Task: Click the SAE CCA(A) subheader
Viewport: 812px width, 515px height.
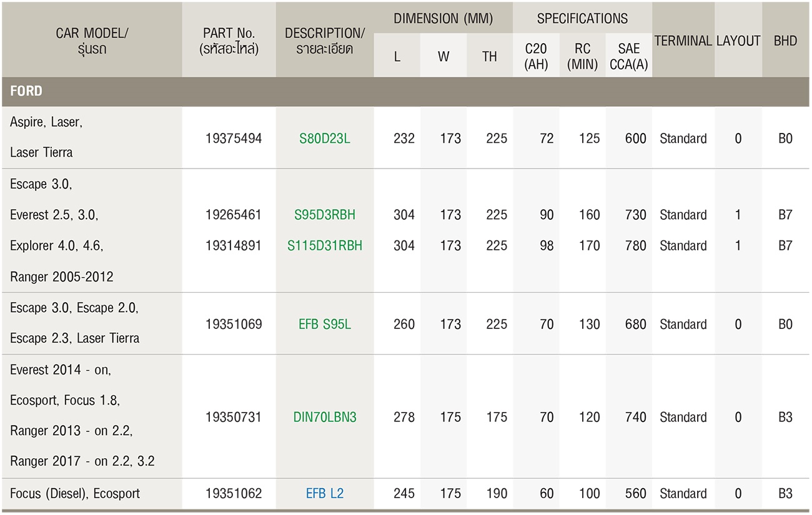Action: 629,56
